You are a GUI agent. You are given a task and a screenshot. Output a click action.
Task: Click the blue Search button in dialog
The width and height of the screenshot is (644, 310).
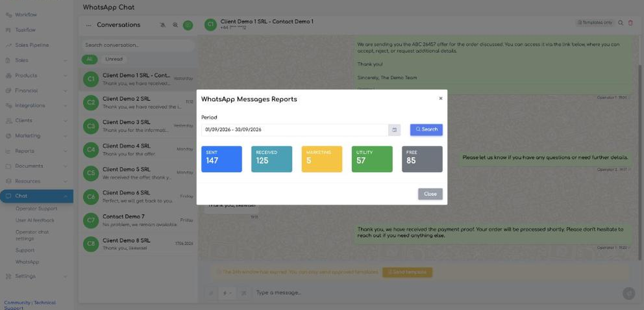click(x=426, y=129)
